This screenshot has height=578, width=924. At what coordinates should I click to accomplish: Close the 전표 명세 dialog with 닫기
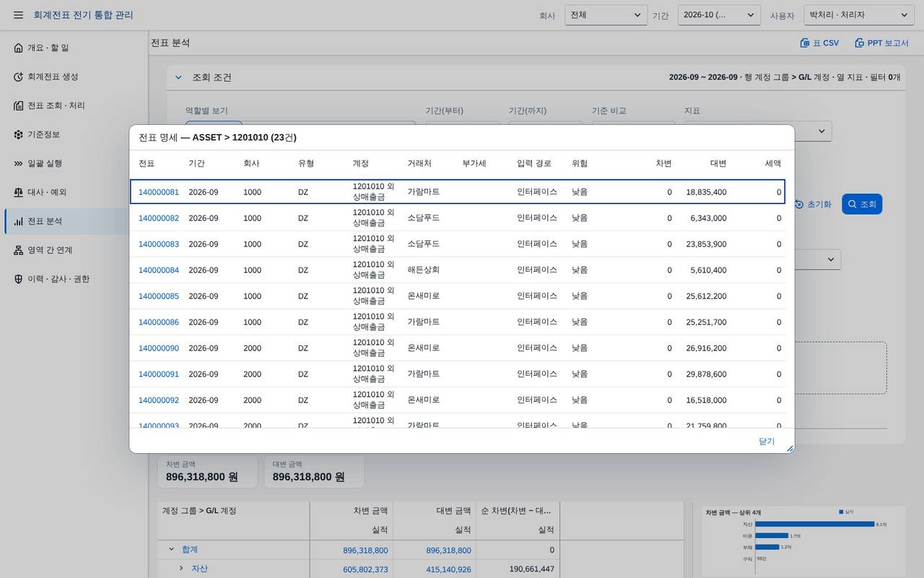[767, 441]
